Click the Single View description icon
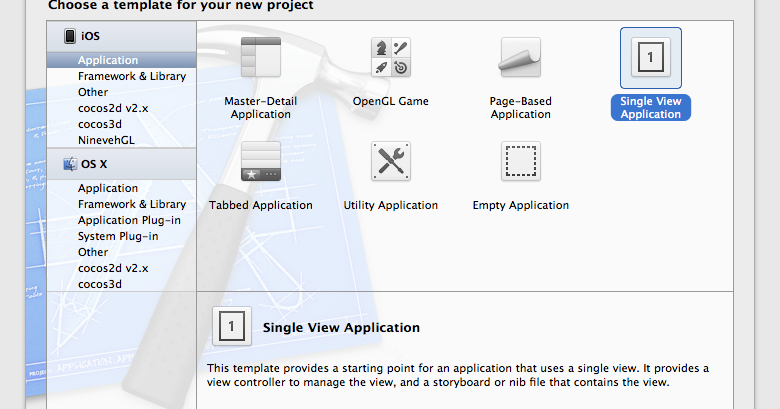The height and width of the screenshot is (409, 780). click(x=231, y=326)
